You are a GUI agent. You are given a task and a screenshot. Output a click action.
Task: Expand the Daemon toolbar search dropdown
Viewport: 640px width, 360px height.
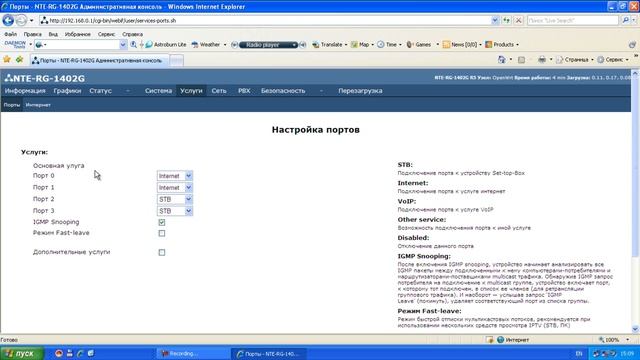(123, 44)
